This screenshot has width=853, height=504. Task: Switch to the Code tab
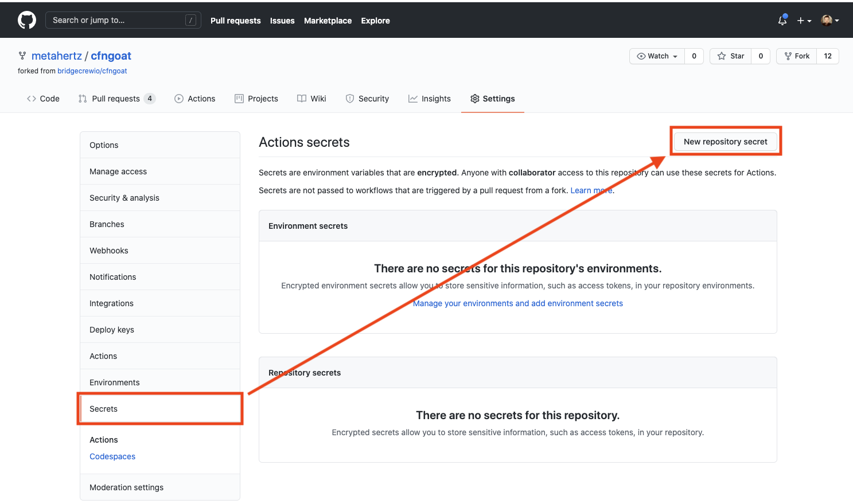pos(43,99)
